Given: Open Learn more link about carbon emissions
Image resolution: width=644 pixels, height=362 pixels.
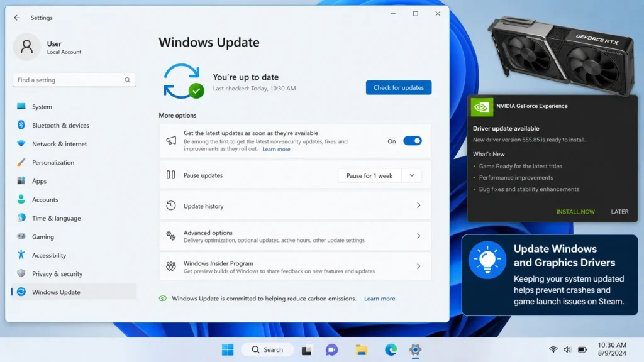Looking at the screenshot, I should (379, 299).
